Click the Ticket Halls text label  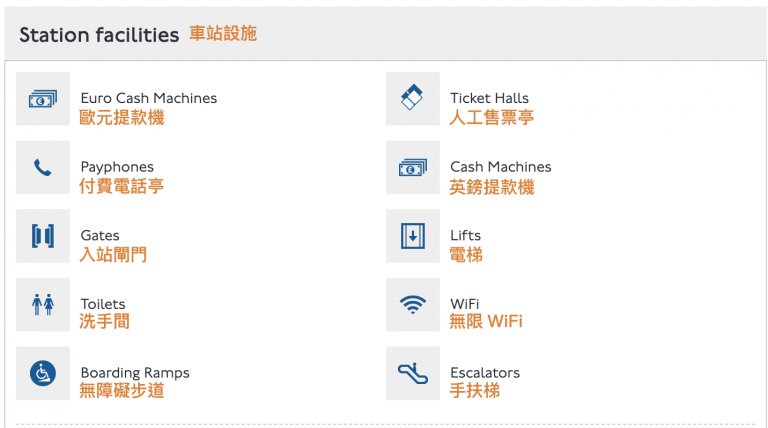pyautogui.click(x=489, y=98)
